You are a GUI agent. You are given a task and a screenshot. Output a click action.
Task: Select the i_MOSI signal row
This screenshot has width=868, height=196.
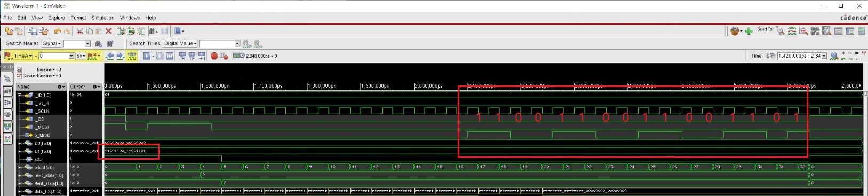[x=41, y=127]
